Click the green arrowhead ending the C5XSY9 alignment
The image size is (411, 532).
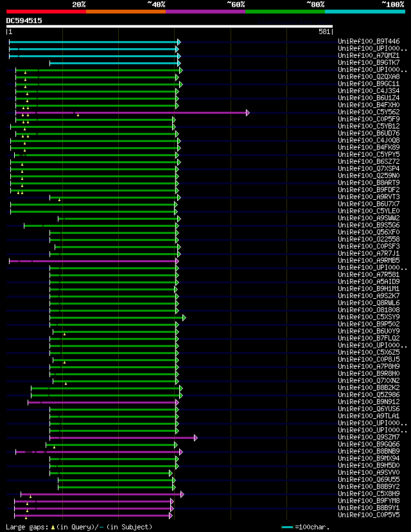pyautogui.click(x=184, y=318)
